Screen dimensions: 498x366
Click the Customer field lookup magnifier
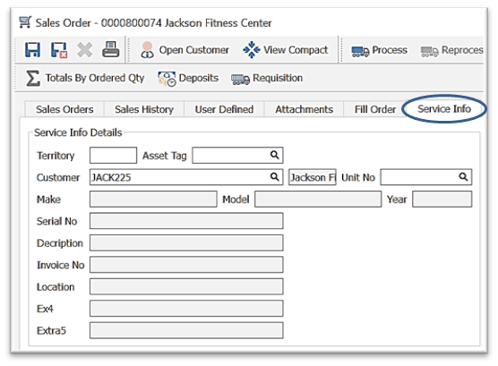tap(274, 177)
